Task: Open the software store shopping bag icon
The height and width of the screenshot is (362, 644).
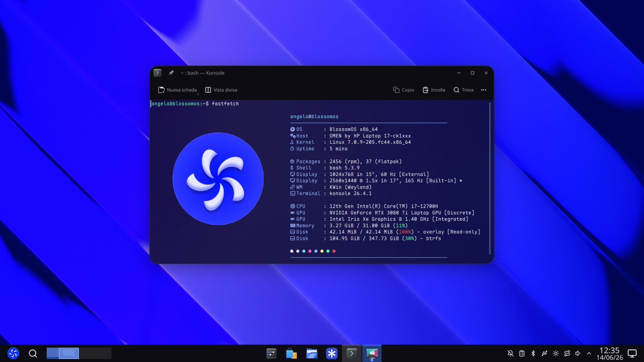Action: (291, 353)
